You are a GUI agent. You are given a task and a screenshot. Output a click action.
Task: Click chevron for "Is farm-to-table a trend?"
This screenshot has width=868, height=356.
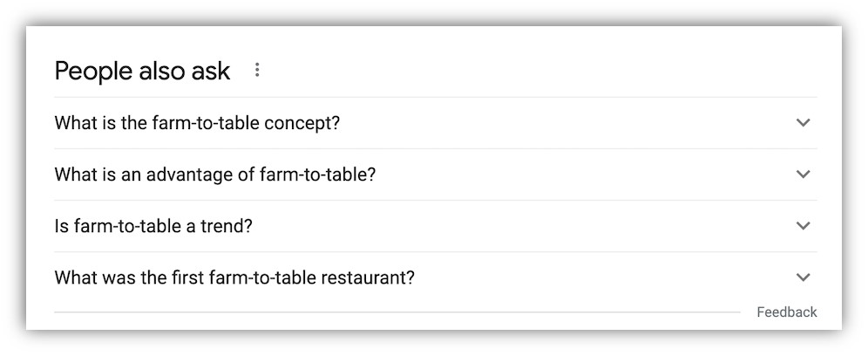point(804,226)
